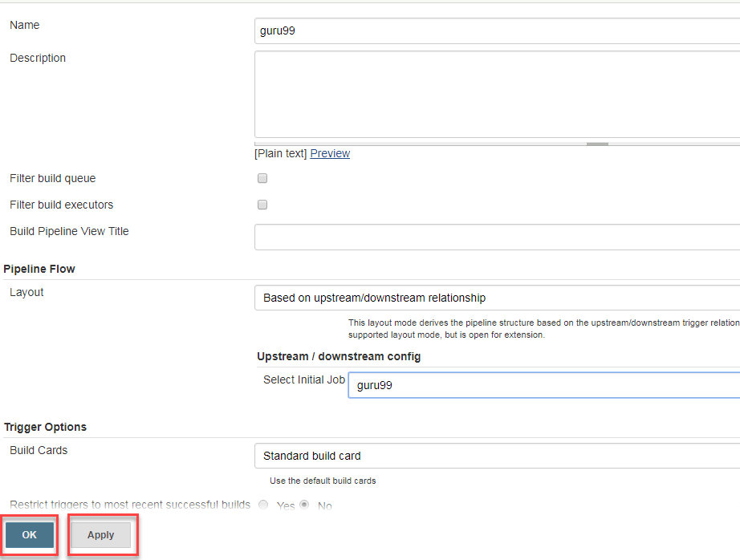Click the description box resize grip
Screen dimensions: 740x560
click(597, 142)
